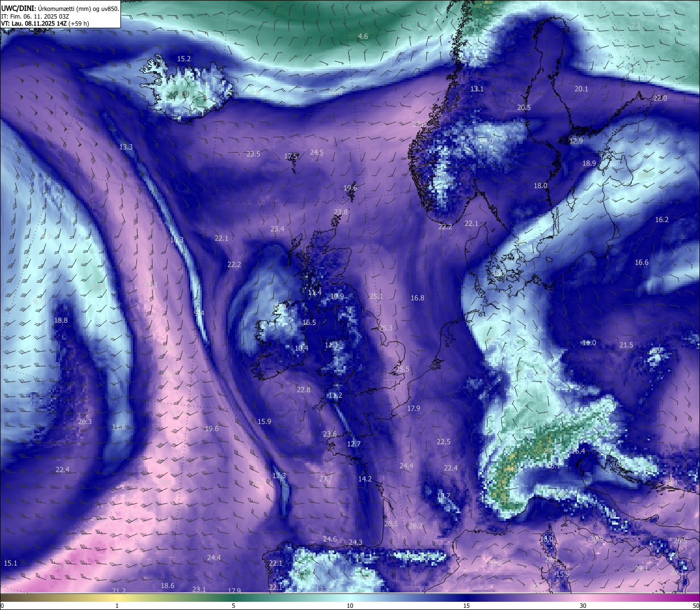This screenshot has height=610, width=700.
Task: Click the 16.5 value over the Irish Sea
Action: [309, 322]
